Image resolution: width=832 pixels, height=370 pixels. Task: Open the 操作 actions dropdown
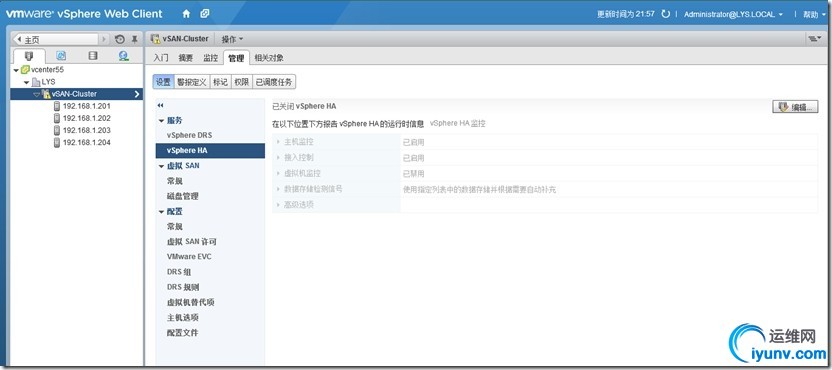click(x=232, y=39)
